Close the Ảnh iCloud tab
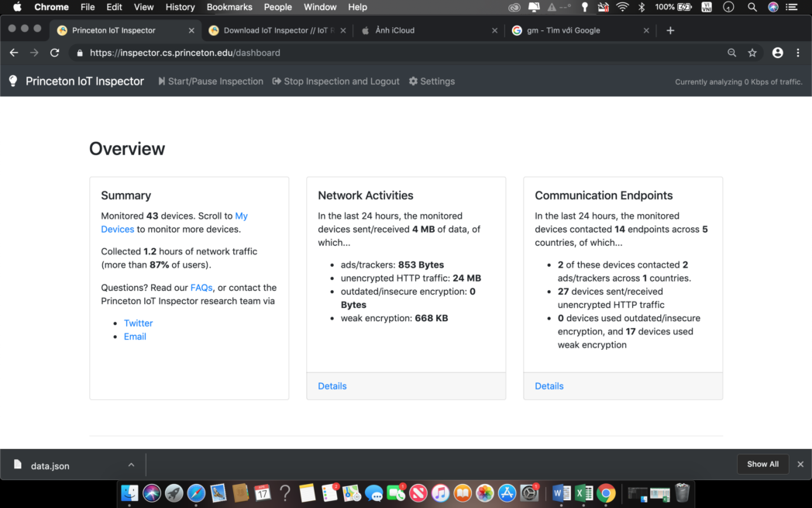Screen dimensions: 812x508 pos(494,30)
